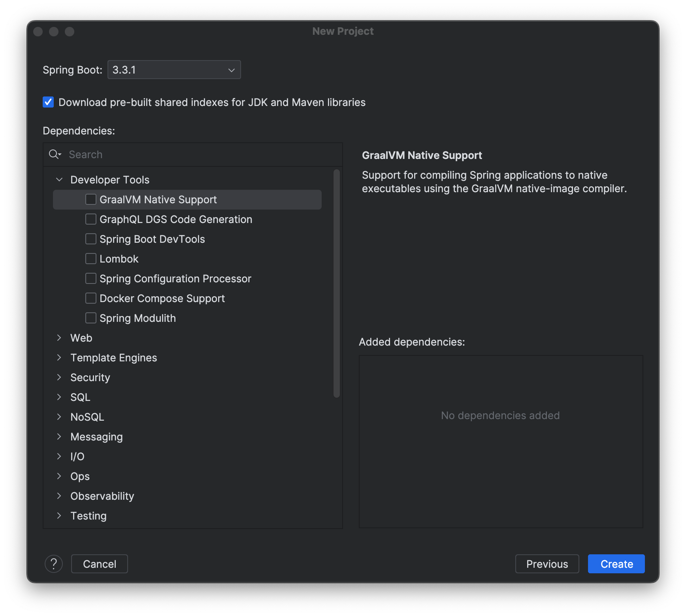This screenshot has height=616, width=686.
Task: Uncheck Download pre-built shared indexes option
Action: 48,102
